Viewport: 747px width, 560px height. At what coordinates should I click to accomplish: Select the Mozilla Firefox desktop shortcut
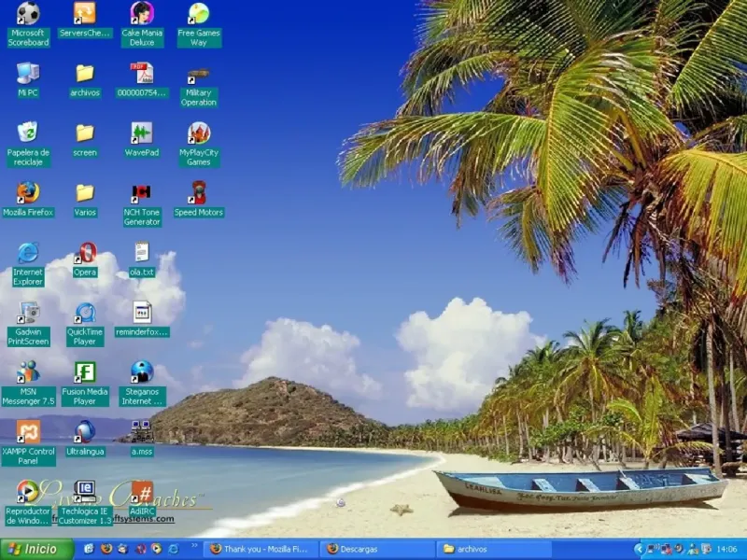[28, 200]
